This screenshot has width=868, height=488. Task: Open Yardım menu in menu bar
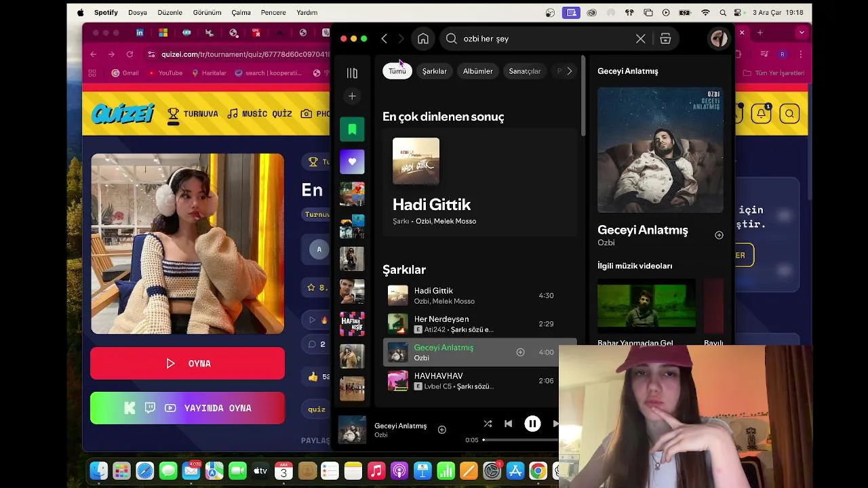(x=307, y=12)
